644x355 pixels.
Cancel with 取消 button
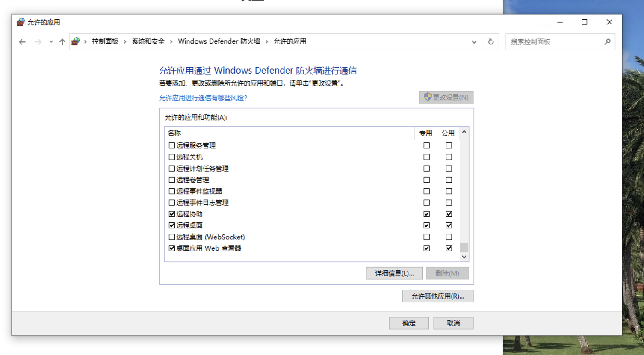[x=453, y=323]
